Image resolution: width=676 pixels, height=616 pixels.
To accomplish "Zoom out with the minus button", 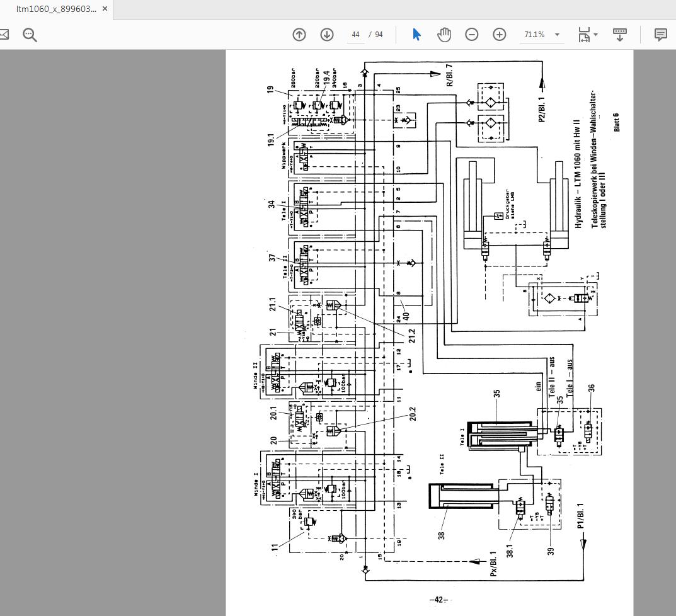I will coord(472,35).
